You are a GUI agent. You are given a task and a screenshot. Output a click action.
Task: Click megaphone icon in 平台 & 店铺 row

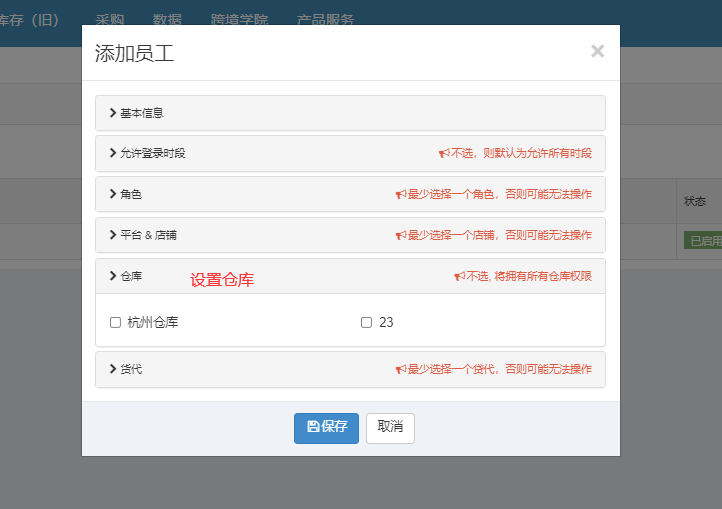(400, 236)
